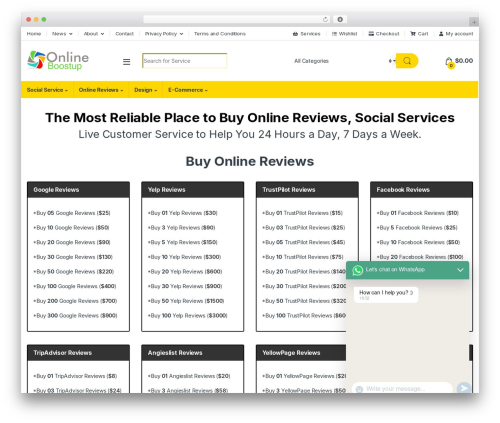Open Terms and Conditions page
This screenshot has height=423, width=500.
point(220,34)
